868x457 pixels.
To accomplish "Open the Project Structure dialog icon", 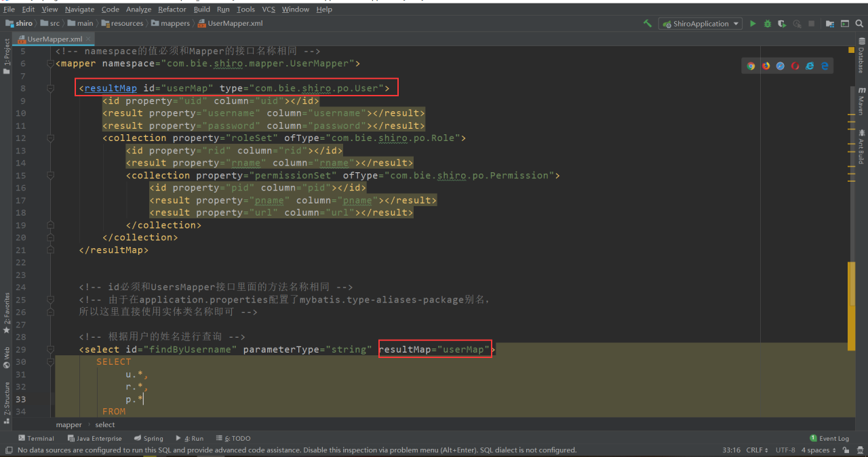I will pos(829,23).
